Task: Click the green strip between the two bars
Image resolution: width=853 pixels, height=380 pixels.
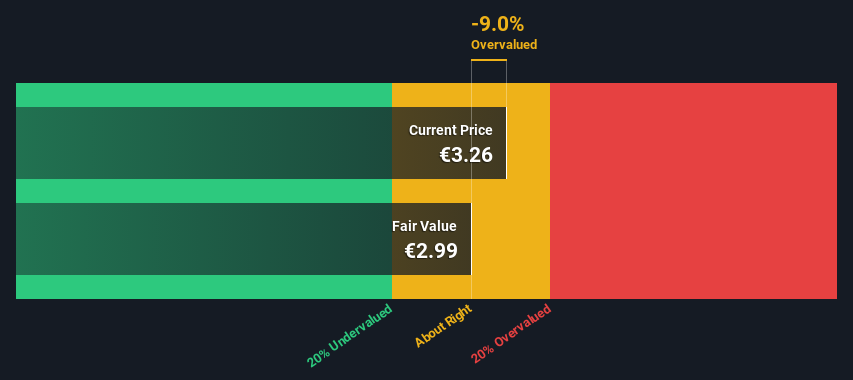Action: pyautogui.click(x=204, y=191)
